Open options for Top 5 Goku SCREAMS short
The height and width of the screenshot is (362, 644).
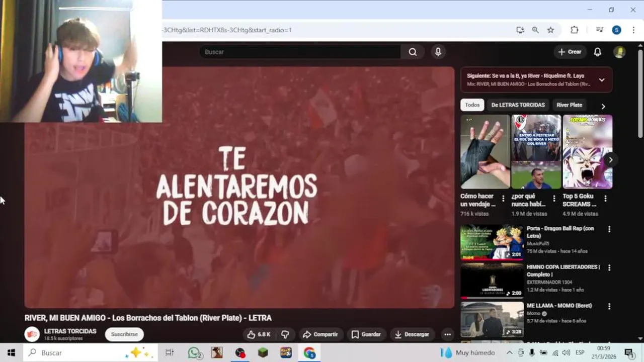tap(605, 199)
